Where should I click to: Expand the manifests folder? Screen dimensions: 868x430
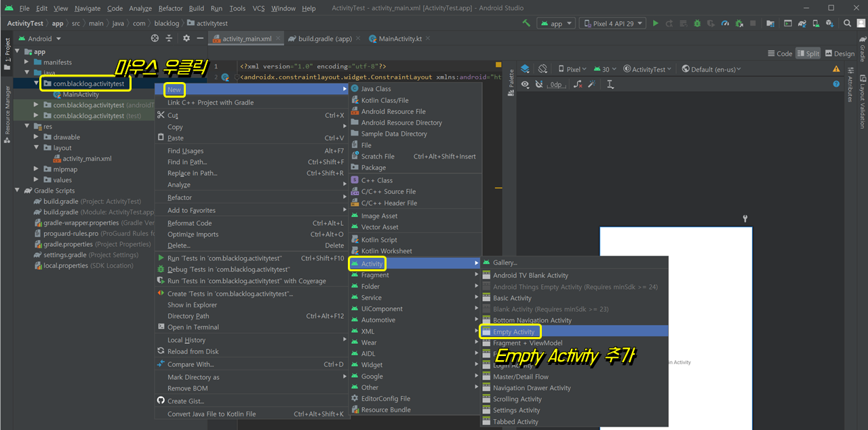tap(28, 62)
